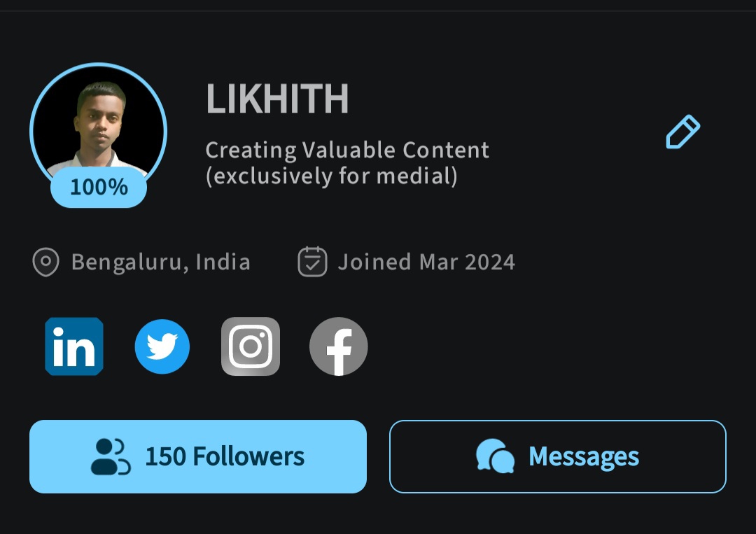756x534 pixels.
Task: View the 150 Followers list
Action: click(x=198, y=457)
